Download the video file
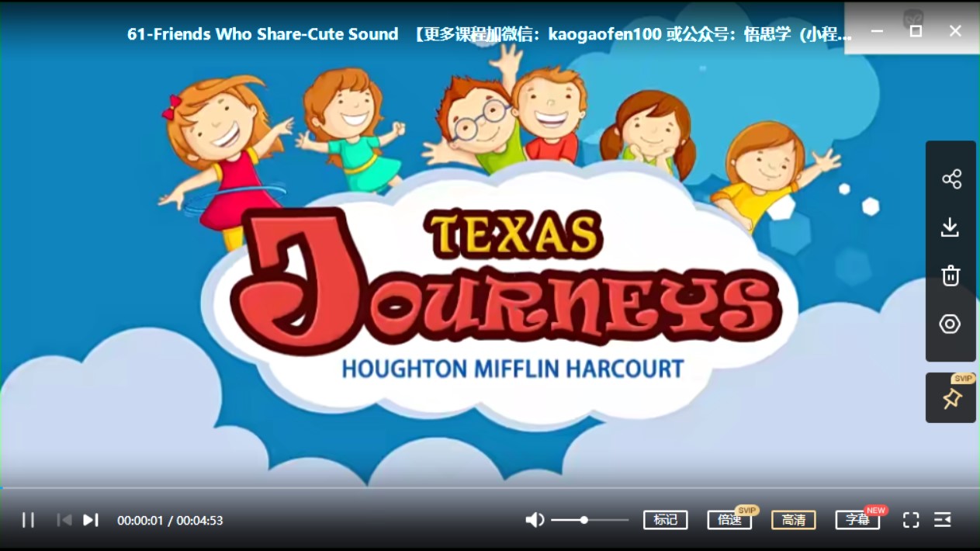Viewport: 980px width, 551px height. coord(951,227)
